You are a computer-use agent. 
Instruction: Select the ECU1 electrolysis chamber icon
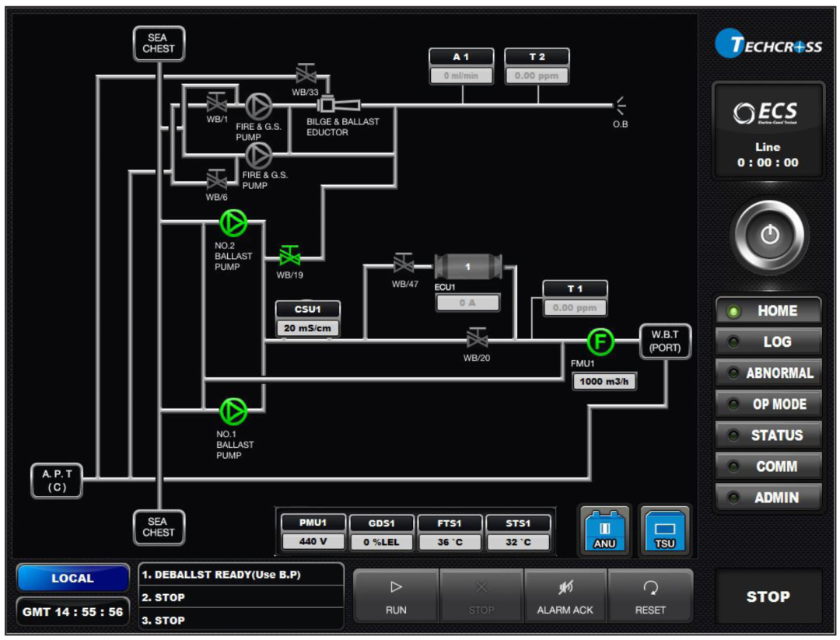[x=467, y=267]
